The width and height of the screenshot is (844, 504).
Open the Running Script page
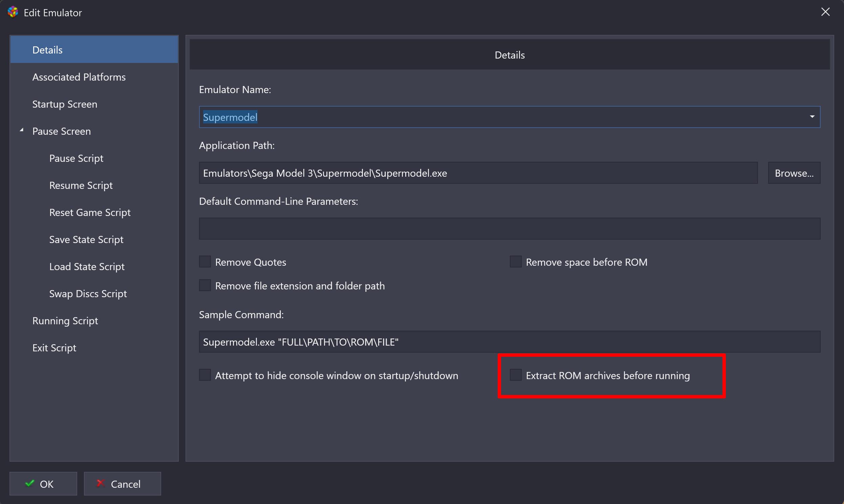[65, 321]
